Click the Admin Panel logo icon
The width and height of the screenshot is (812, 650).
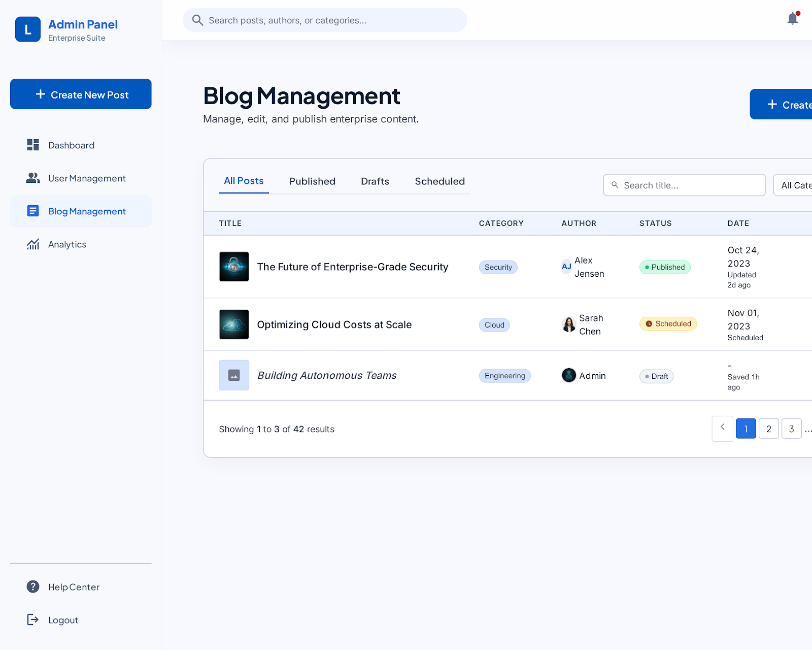28,29
